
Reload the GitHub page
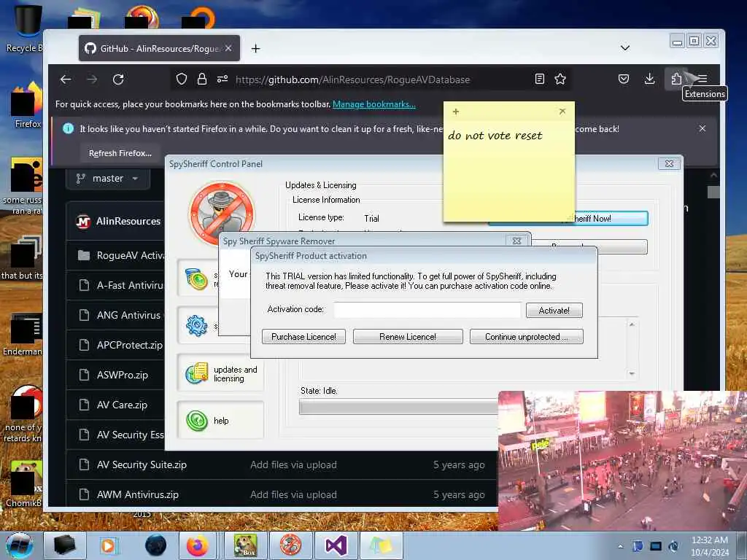pos(118,79)
